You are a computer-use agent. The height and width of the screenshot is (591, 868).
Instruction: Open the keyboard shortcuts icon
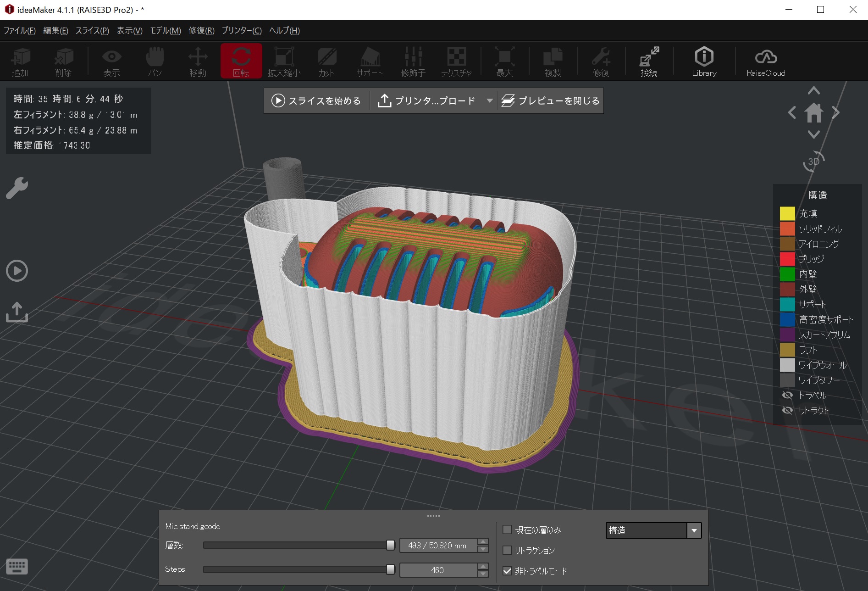(17, 566)
